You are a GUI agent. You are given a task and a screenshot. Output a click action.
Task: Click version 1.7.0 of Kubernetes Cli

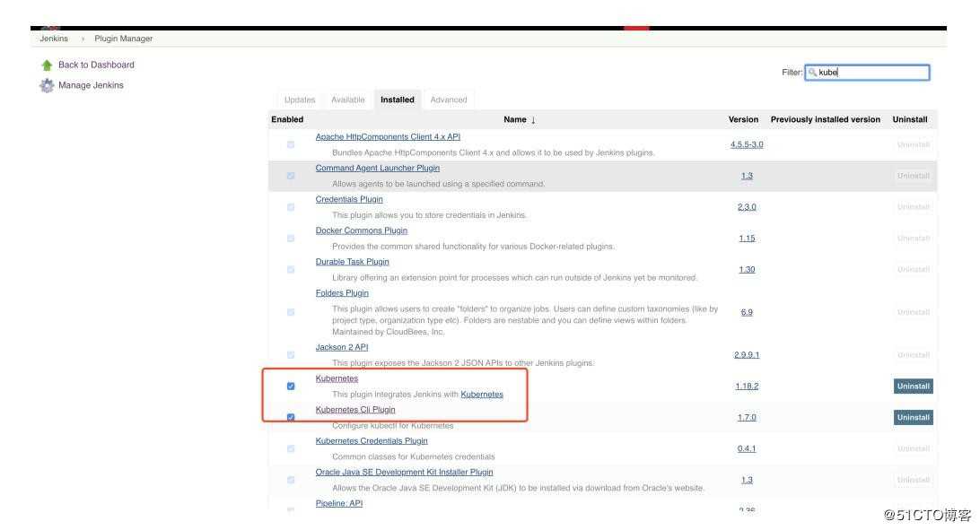(747, 418)
